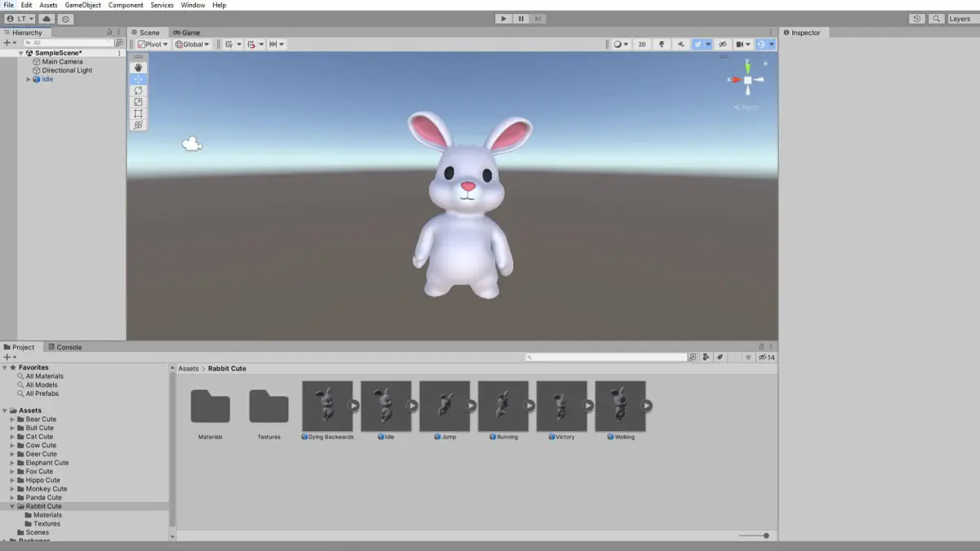980x551 pixels.
Task: Switch to the Game tab
Action: click(186, 33)
